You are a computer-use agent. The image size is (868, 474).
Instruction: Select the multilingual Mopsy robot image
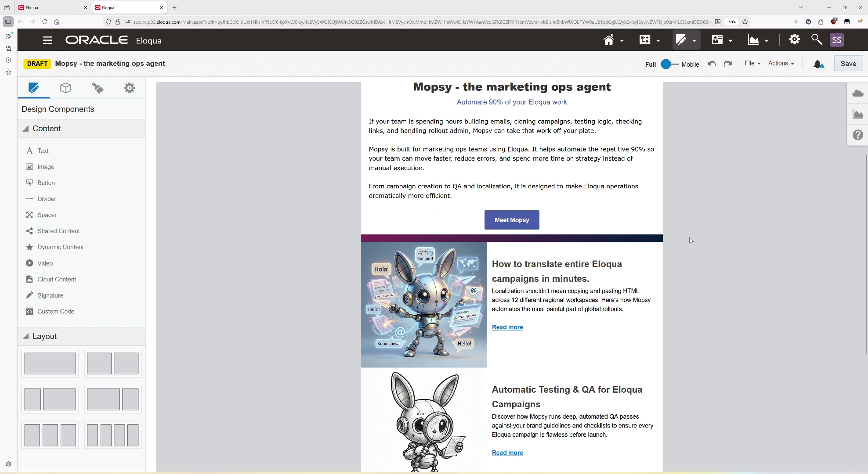[x=424, y=305]
